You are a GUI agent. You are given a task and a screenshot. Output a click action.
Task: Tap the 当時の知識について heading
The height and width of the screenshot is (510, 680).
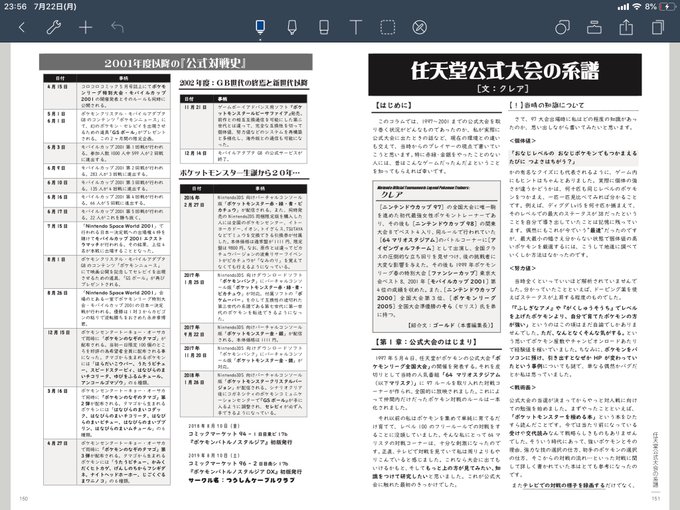point(546,105)
